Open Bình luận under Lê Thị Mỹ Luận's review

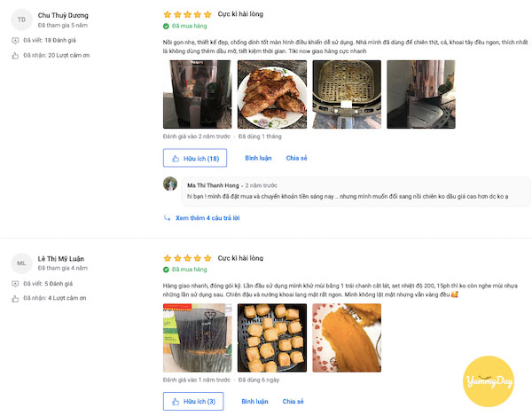[254, 401]
